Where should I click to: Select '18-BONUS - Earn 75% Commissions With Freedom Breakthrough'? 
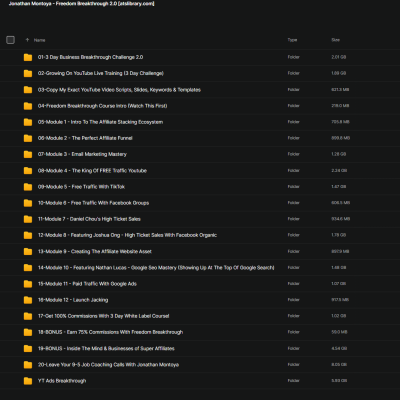point(110,332)
